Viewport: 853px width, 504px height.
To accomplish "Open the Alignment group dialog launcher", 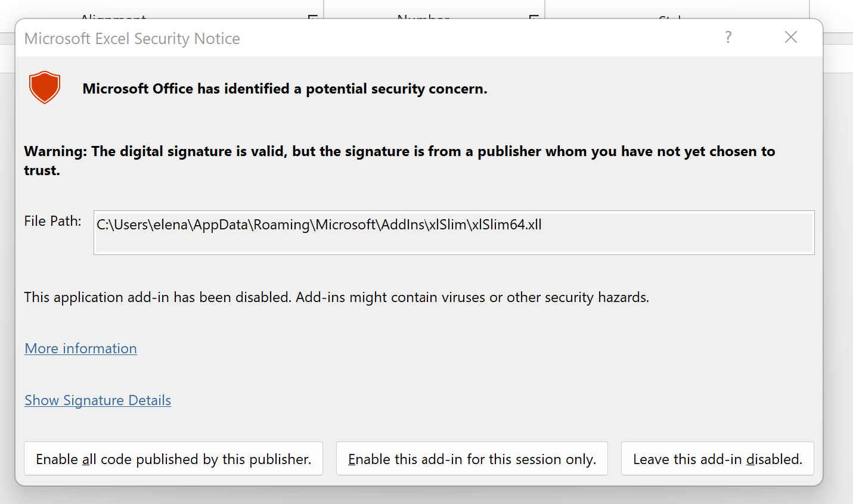I will 312,17.
